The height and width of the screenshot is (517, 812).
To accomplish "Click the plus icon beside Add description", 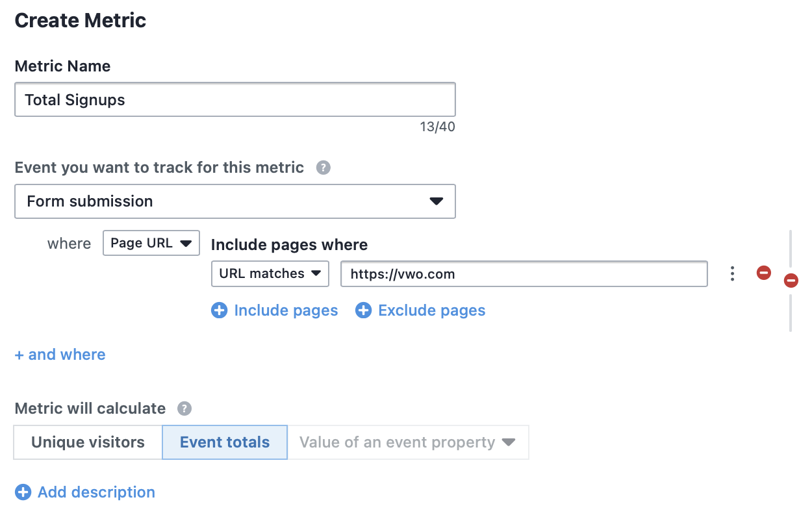I will click(x=23, y=492).
